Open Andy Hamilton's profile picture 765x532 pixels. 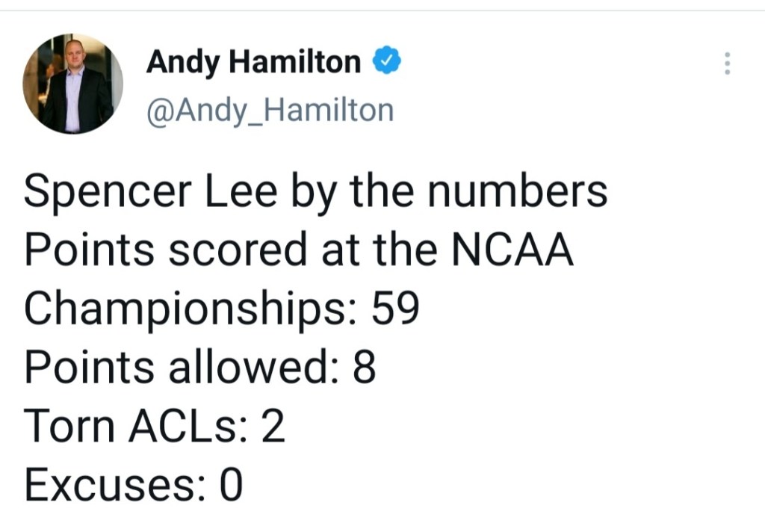click(72, 84)
